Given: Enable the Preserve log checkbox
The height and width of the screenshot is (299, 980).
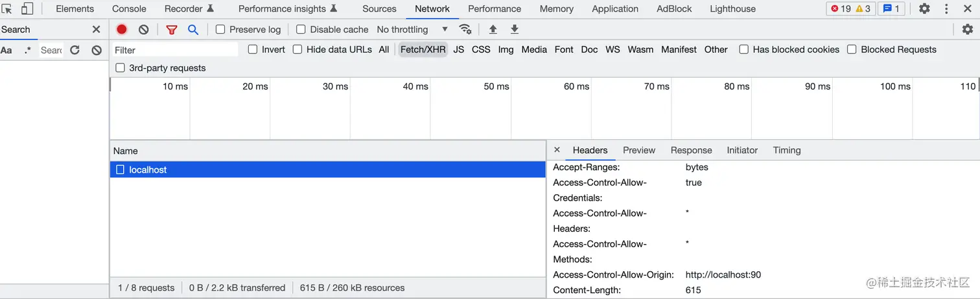Looking at the screenshot, I should [220, 29].
